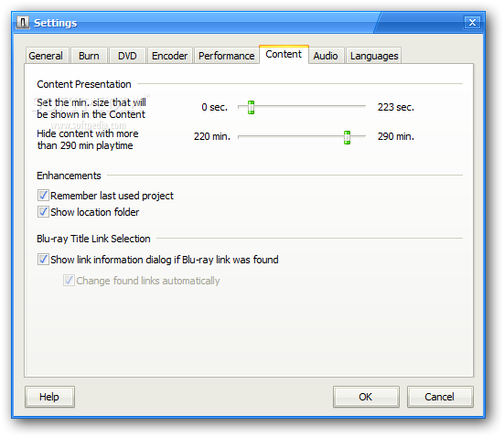Open the Performance tab
The width and height of the screenshot is (504, 437).
pyautogui.click(x=226, y=56)
